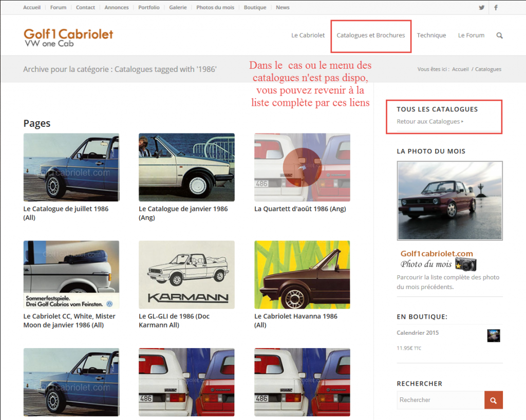Click the Photo du mois camera banner
The image size is (526, 420).
[438, 260]
